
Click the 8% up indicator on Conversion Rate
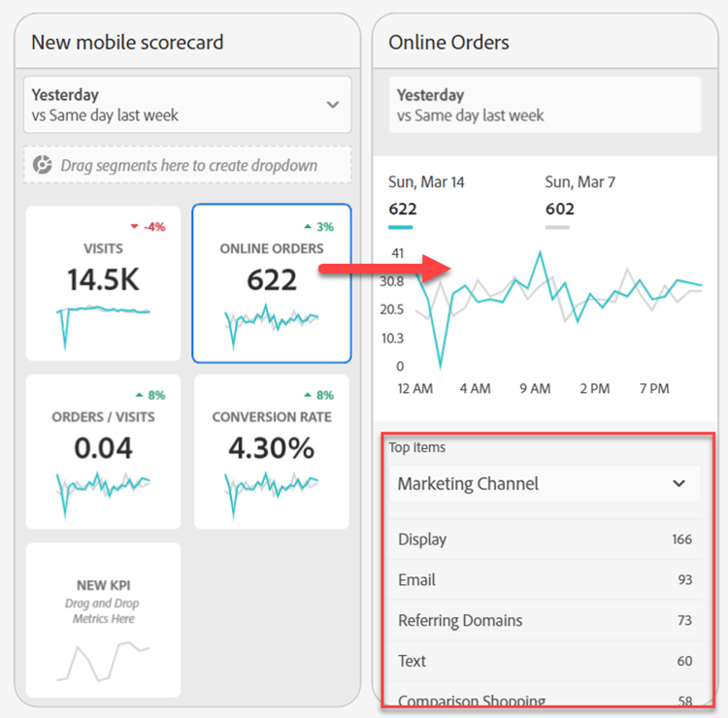[319, 396]
